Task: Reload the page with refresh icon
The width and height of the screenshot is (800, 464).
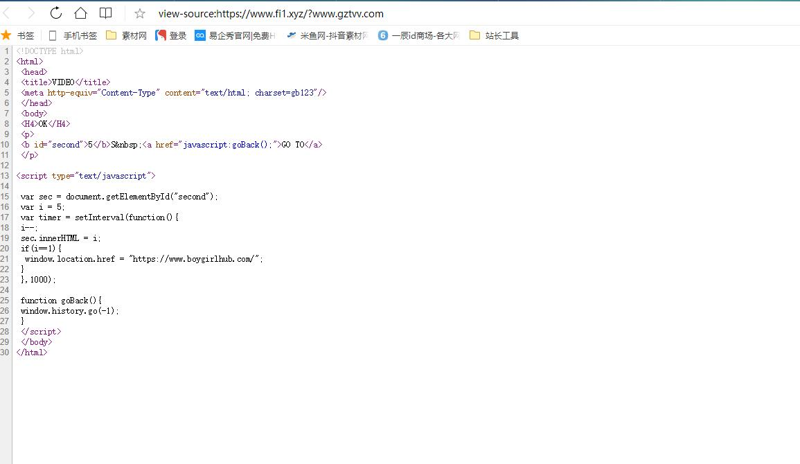Action: (56, 13)
